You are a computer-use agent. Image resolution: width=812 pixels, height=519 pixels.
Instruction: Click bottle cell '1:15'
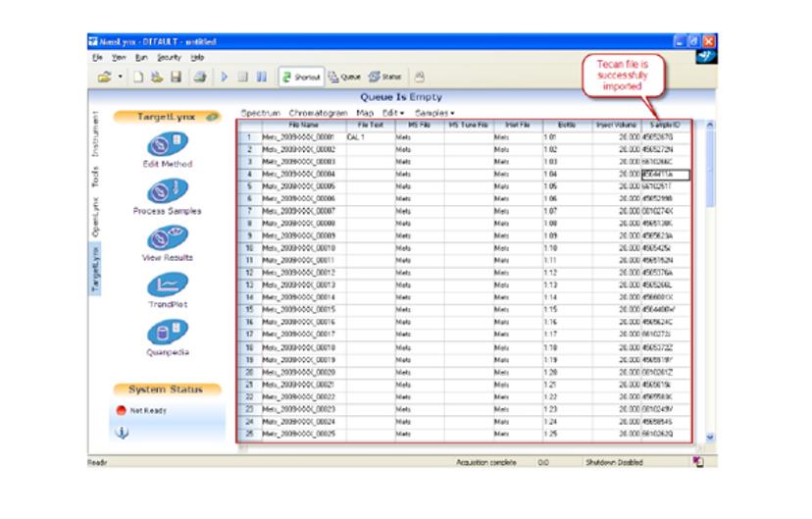point(567,310)
